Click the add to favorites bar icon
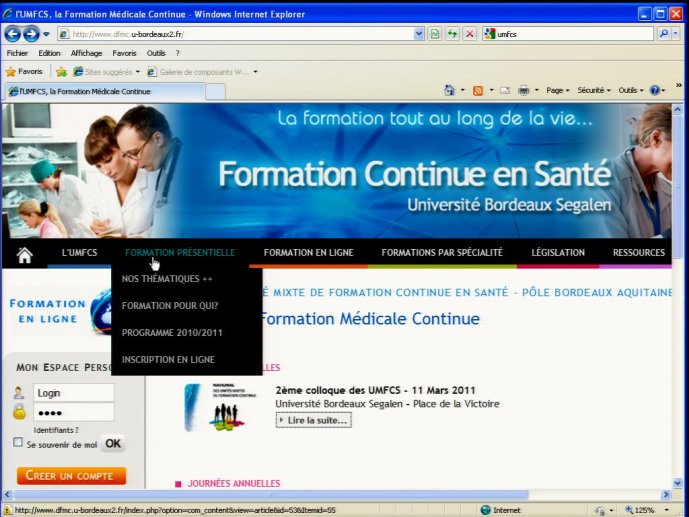This screenshot has width=689, height=517. point(62,72)
